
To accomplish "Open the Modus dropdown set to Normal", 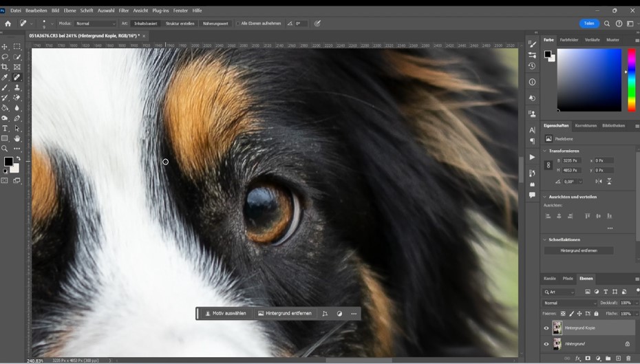I will coord(94,23).
